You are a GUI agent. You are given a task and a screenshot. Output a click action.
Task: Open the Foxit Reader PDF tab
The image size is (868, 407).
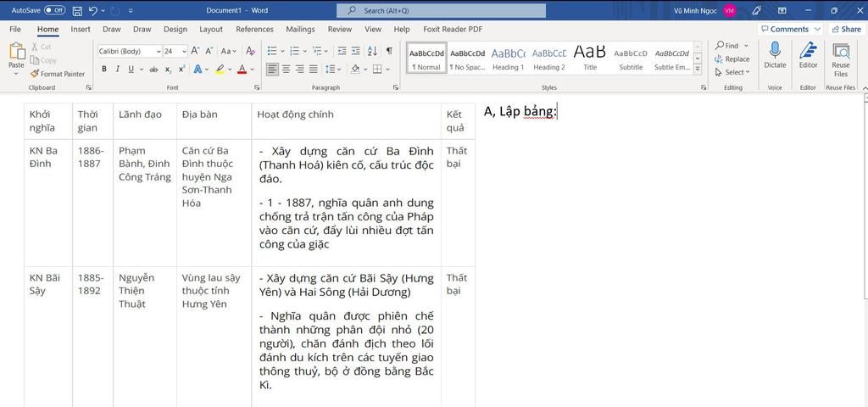tap(453, 30)
